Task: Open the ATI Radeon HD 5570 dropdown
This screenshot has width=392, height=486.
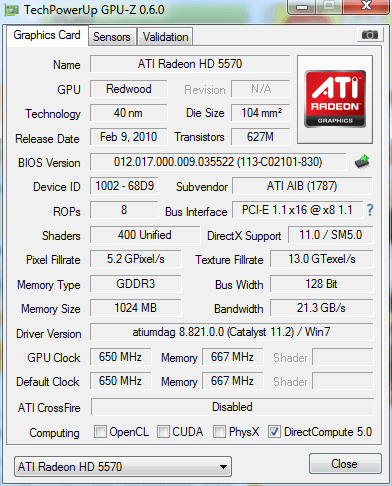Action: tap(123, 467)
